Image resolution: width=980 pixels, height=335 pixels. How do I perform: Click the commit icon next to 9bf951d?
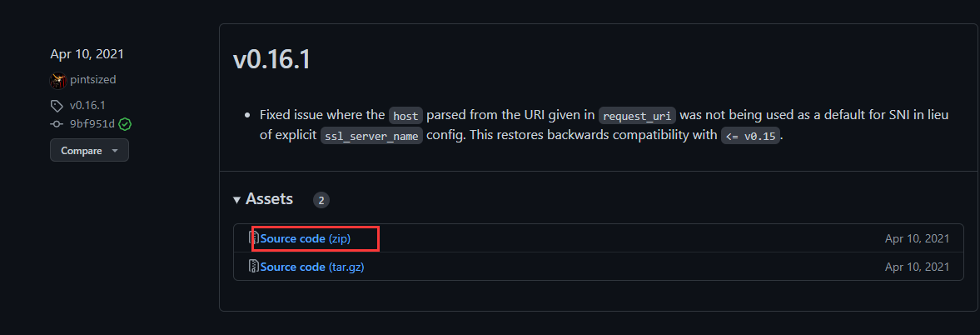tap(57, 124)
